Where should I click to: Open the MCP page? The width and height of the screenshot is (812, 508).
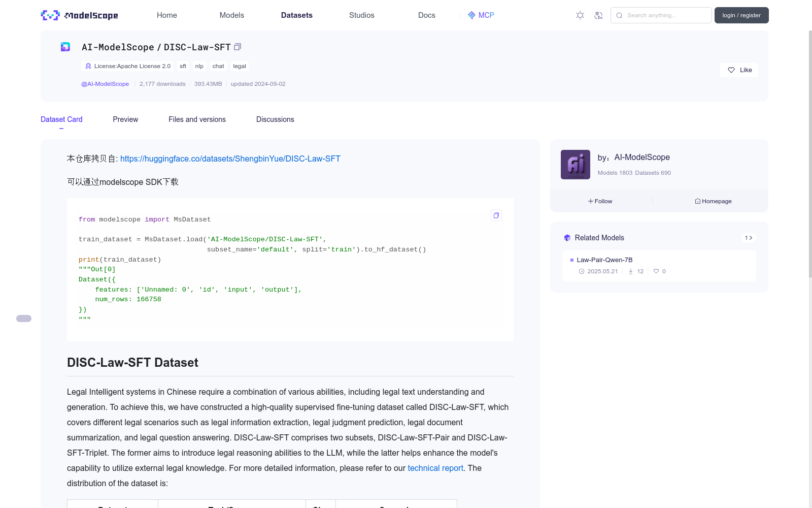[x=481, y=15]
